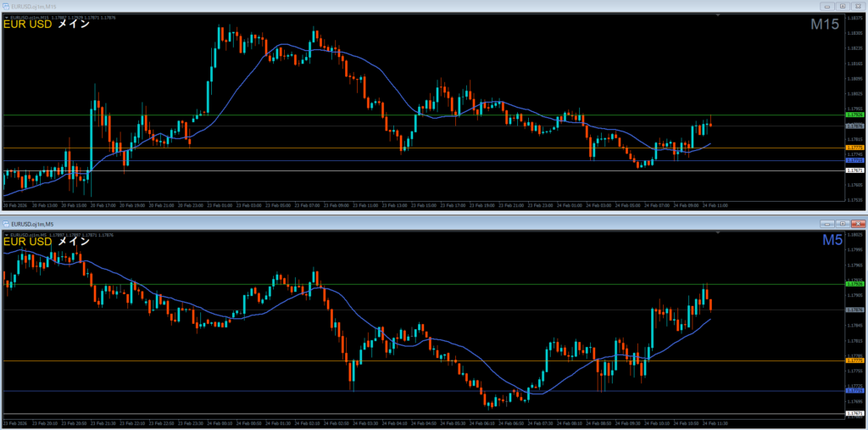This screenshot has height=430, width=868.
Task: Click the EUR USD symbol label in M15 chart
Action: point(27,25)
